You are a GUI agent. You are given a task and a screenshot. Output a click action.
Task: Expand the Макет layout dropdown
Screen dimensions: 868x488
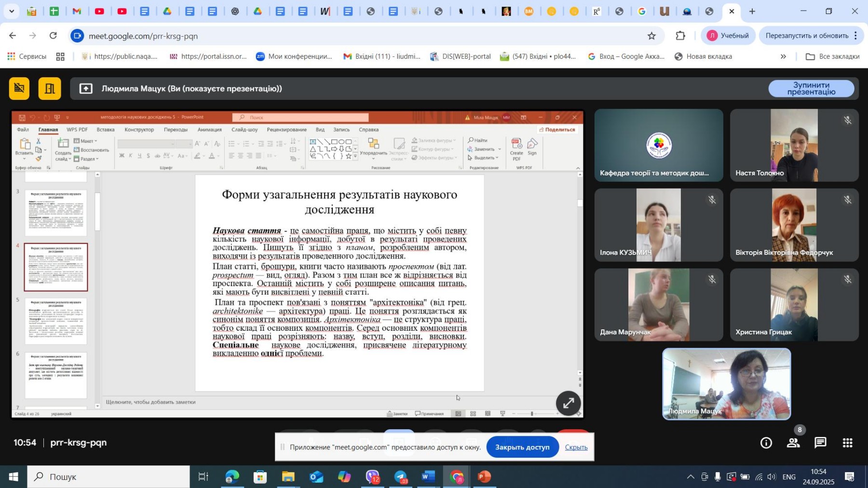[87, 141]
